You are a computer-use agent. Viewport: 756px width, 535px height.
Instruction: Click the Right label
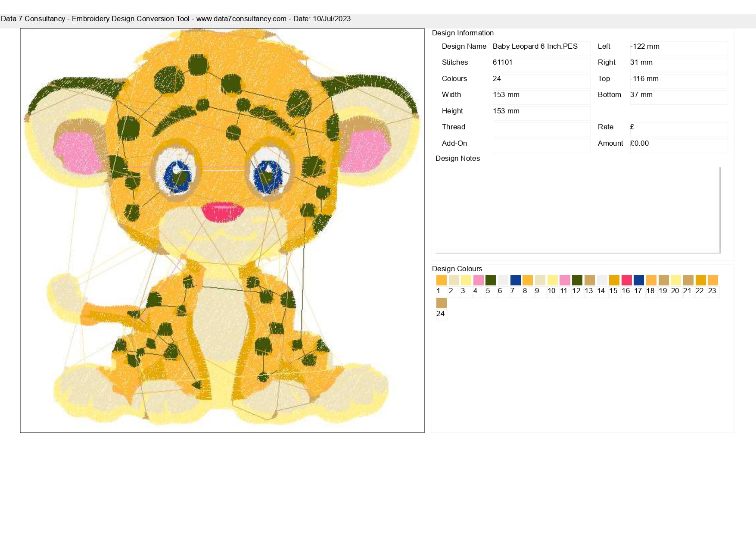[607, 62]
